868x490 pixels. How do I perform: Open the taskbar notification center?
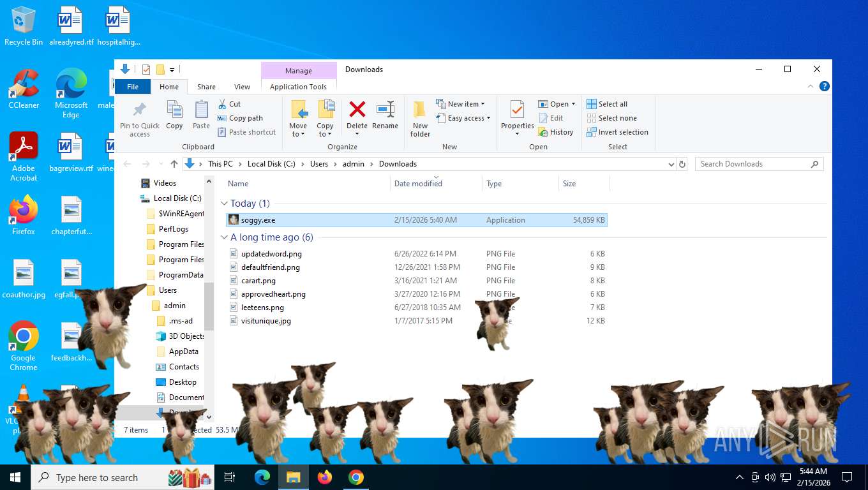click(847, 477)
